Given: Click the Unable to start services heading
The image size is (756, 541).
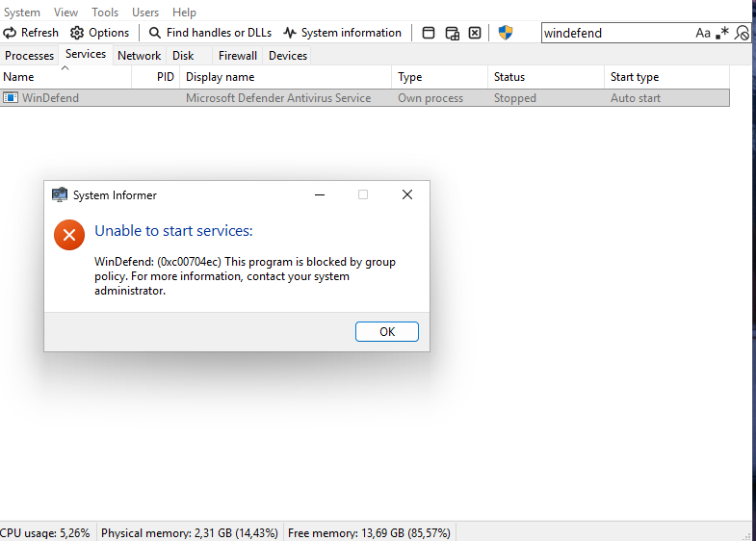Looking at the screenshot, I should tap(173, 231).
